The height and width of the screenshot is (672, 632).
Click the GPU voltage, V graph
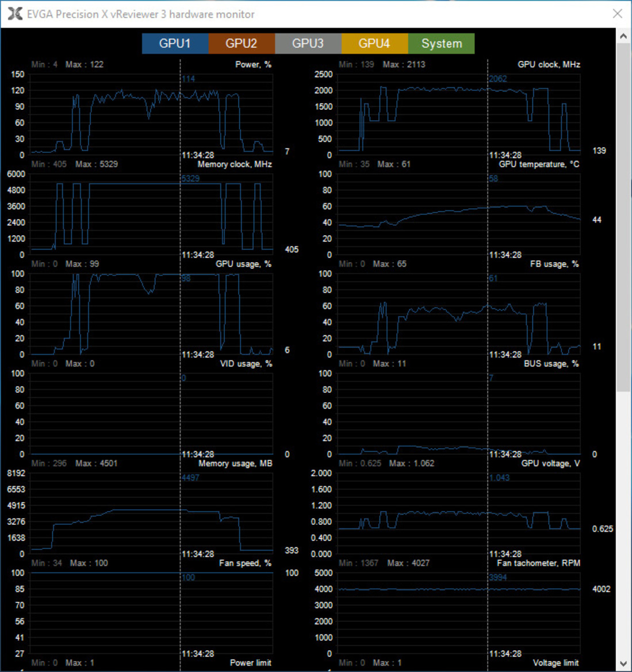459,513
